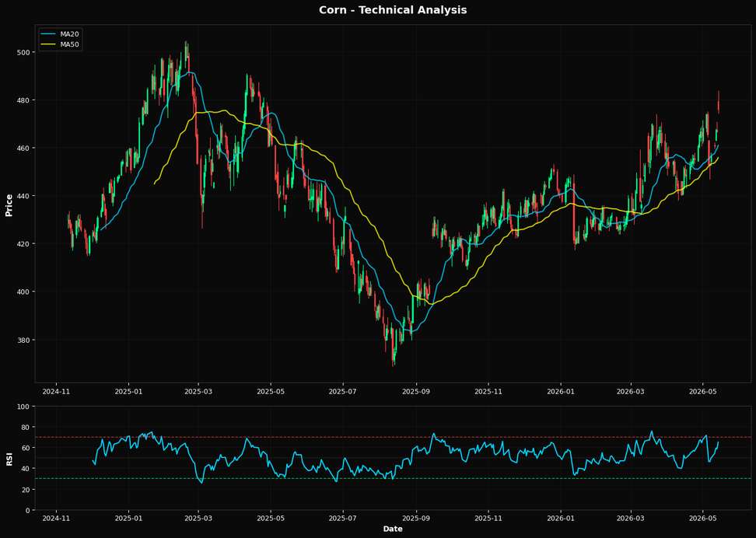Click the 2025-01 date label beneath the RSI panel
This screenshot has width=756, height=538.
pos(129,519)
